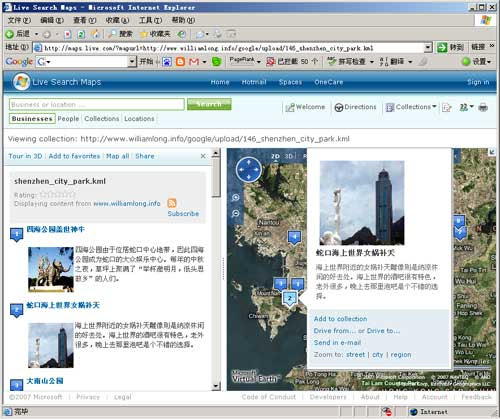Click the map zoom in icon

pyautogui.click(x=236, y=198)
